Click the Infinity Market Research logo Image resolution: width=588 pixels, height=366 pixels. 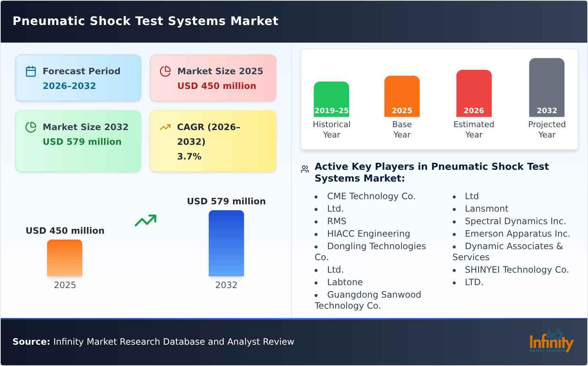click(x=551, y=341)
